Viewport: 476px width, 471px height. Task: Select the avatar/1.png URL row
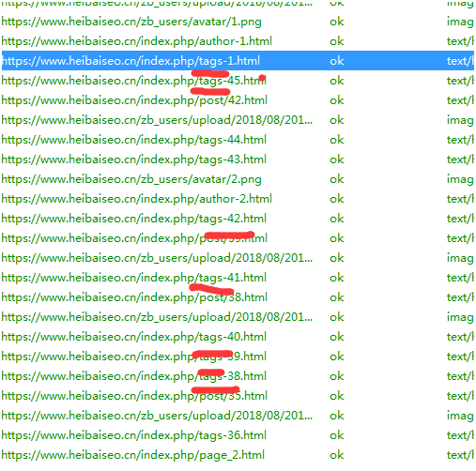coord(238,22)
